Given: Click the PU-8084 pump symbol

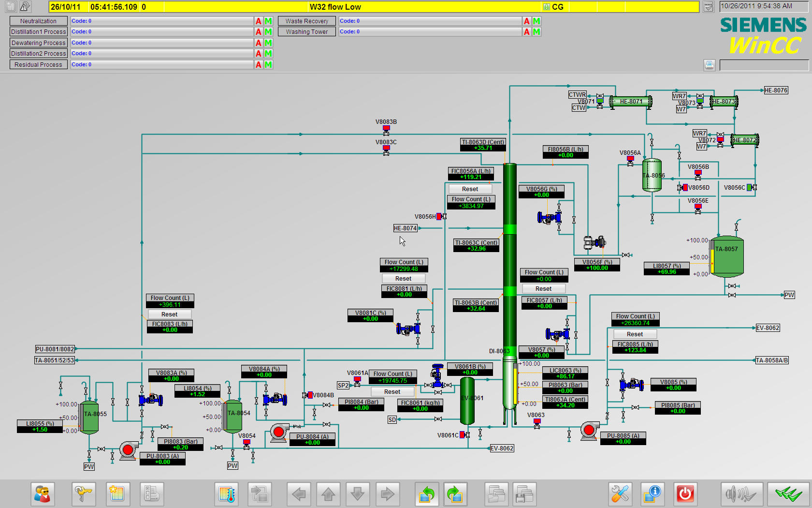Looking at the screenshot, I should click(x=279, y=432).
